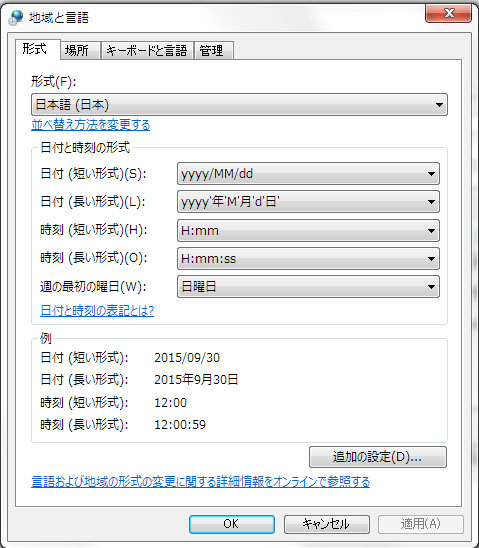Click the 適用(A) button
The width and height of the screenshot is (479, 548).
pyautogui.click(x=421, y=524)
